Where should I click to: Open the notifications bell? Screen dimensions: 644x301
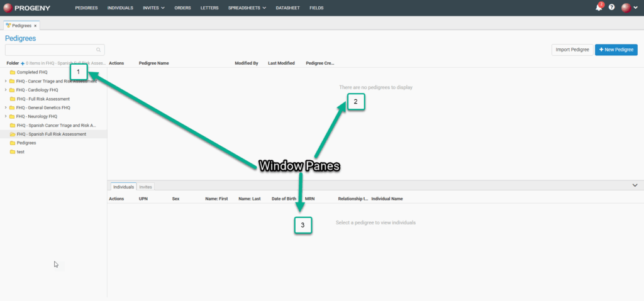pyautogui.click(x=598, y=8)
